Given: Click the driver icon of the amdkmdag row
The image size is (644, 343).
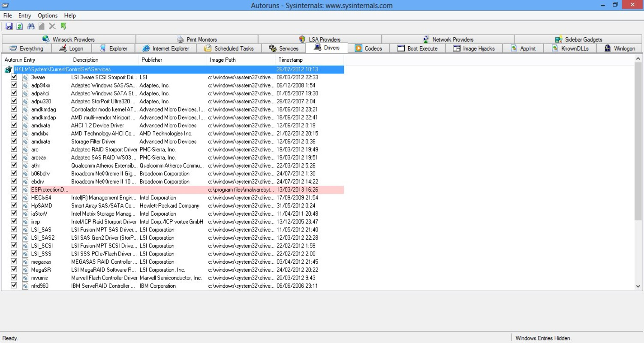Looking at the screenshot, I should (25, 110).
